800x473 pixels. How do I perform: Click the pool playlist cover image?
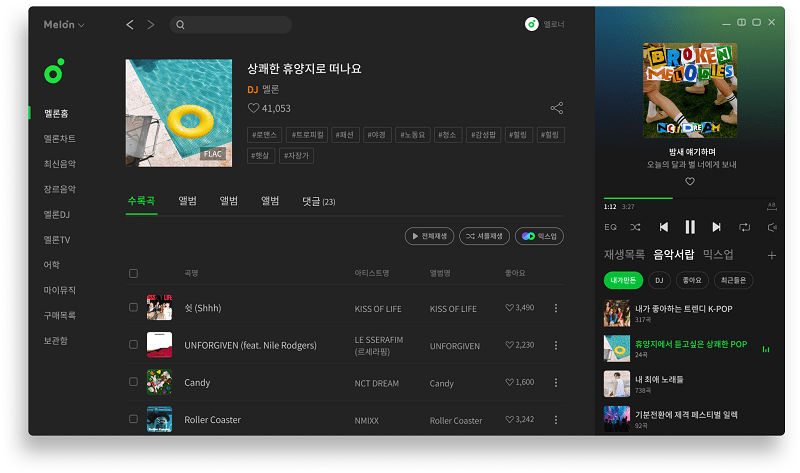[x=179, y=113]
